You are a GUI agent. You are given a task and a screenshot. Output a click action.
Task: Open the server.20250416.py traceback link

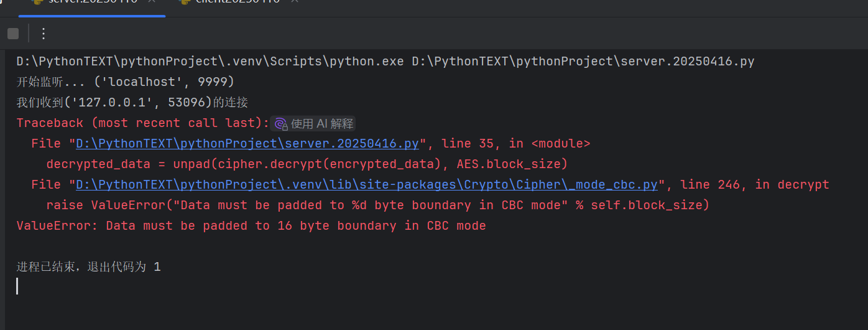(x=247, y=144)
